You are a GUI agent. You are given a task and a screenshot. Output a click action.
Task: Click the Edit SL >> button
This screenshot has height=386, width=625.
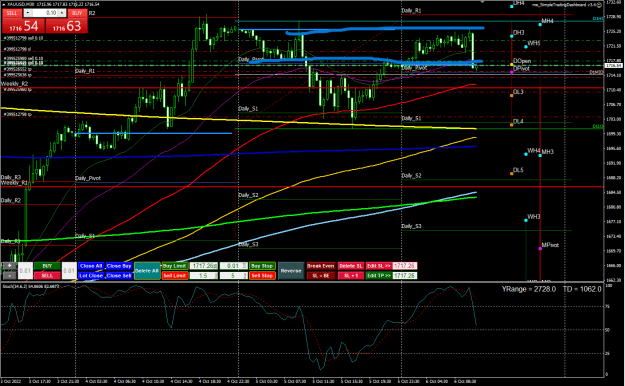379,266
